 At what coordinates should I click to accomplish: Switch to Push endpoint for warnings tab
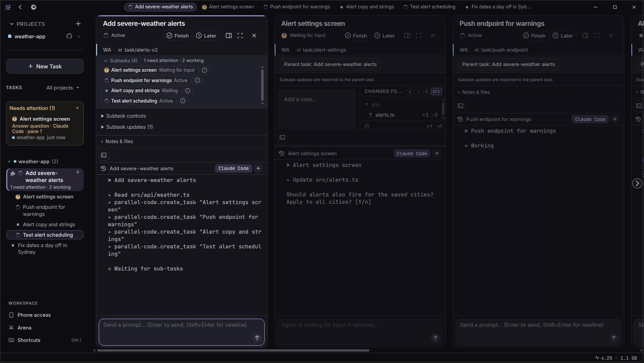coord(297,7)
